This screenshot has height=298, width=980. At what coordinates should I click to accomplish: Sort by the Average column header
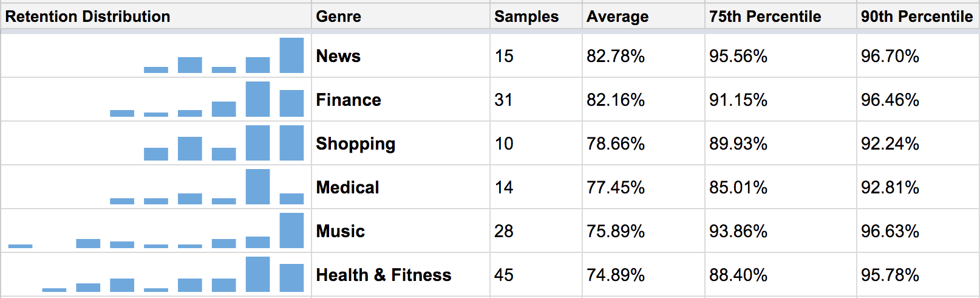tap(618, 16)
